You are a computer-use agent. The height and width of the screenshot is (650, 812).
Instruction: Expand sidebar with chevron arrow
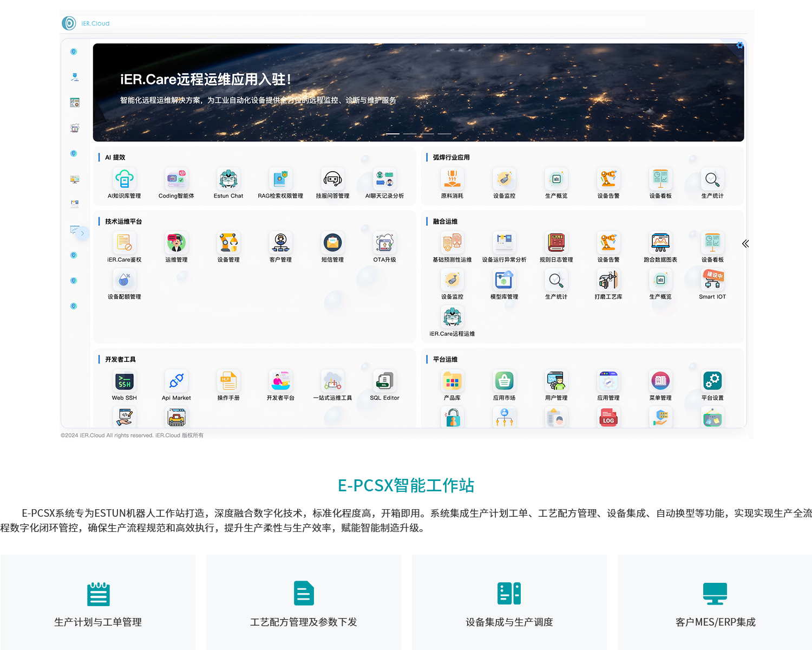click(x=82, y=233)
